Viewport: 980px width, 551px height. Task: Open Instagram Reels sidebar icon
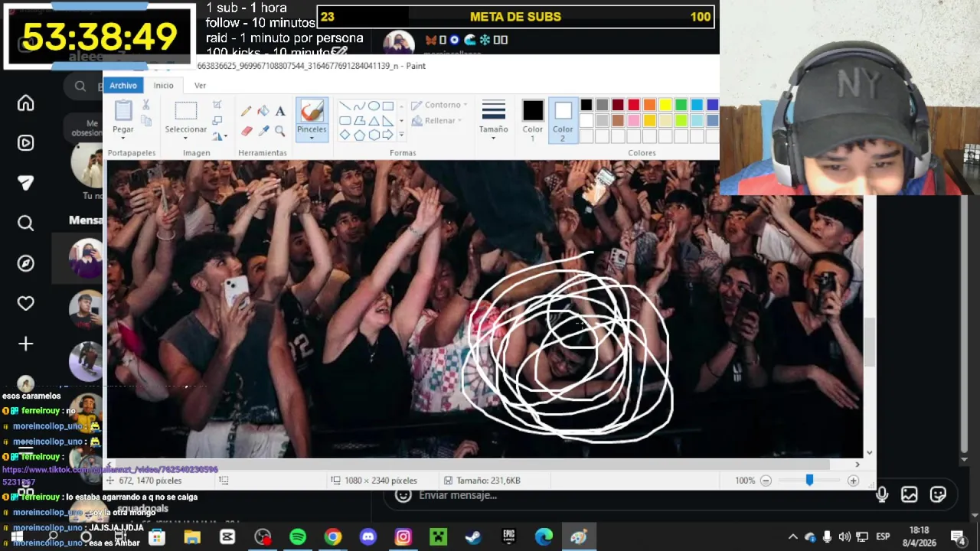click(25, 143)
